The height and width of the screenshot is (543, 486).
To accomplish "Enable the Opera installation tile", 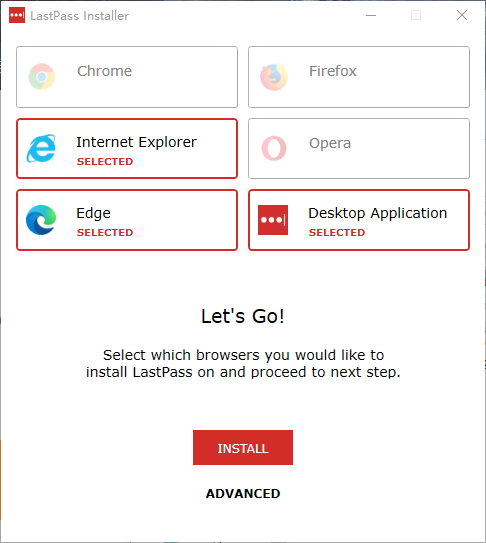I will pyautogui.click(x=359, y=149).
